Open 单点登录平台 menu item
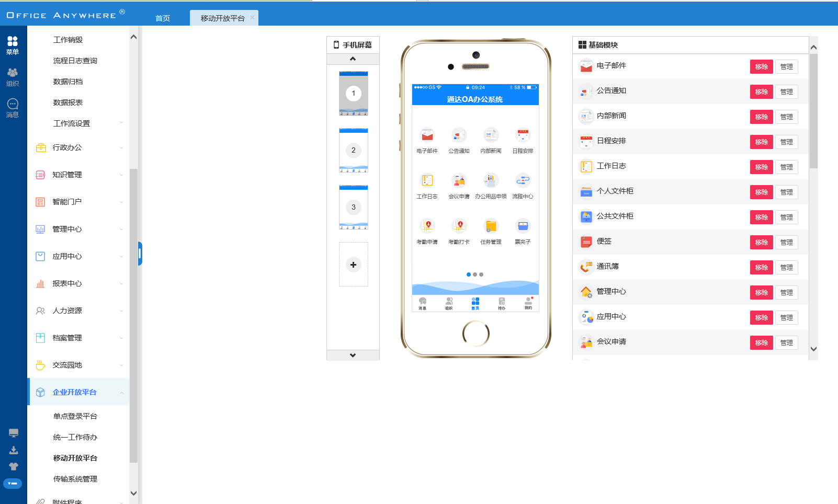 tap(75, 416)
